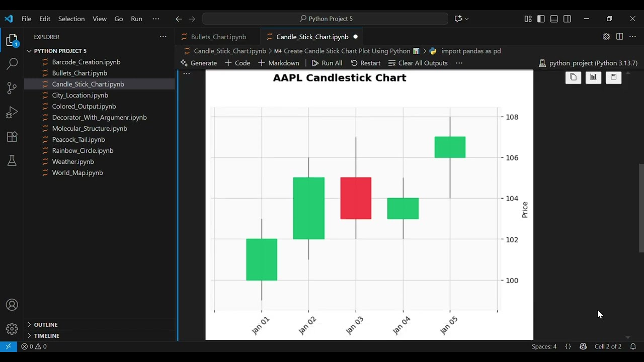Go back with the left arrow
644x362 pixels.
pyautogui.click(x=179, y=19)
